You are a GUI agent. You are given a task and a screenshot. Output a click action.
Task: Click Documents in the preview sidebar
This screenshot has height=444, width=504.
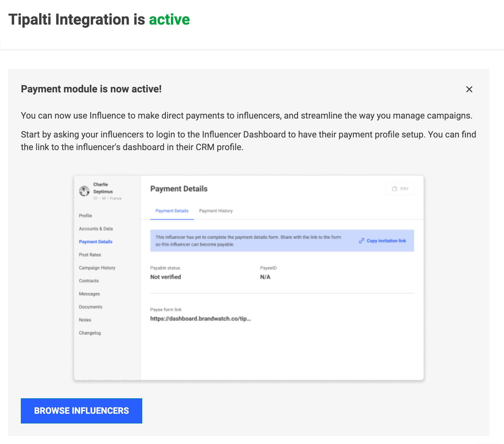coord(91,307)
